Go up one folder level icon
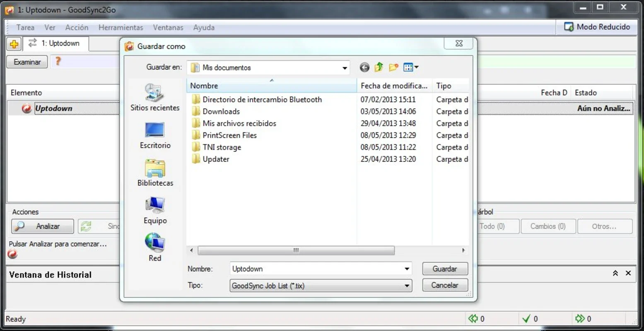This screenshot has height=331, width=644. [379, 67]
